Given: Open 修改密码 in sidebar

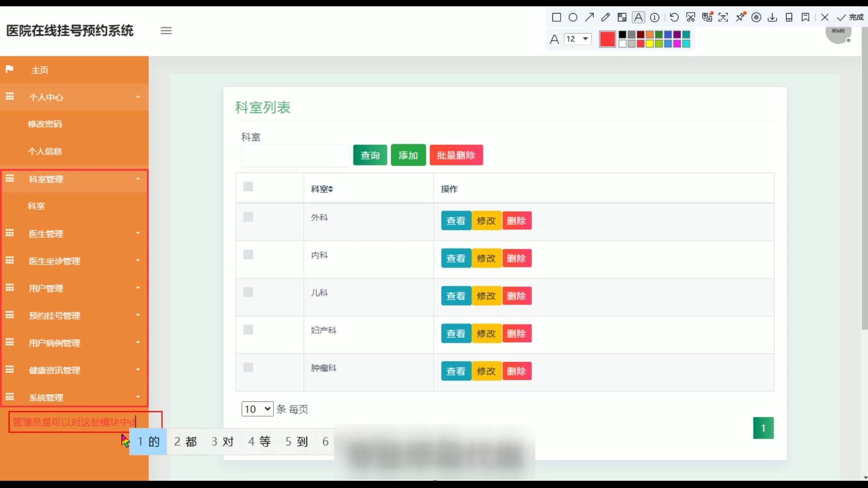Looking at the screenshot, I should [45, 124].
